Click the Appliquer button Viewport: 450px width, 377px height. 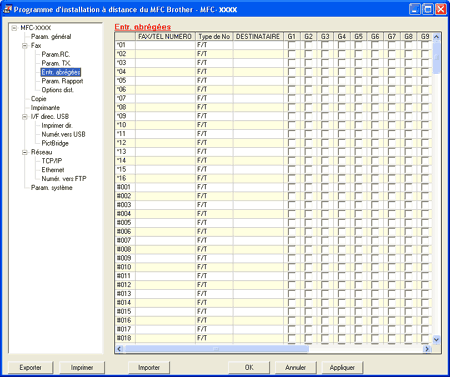(342, 367)
